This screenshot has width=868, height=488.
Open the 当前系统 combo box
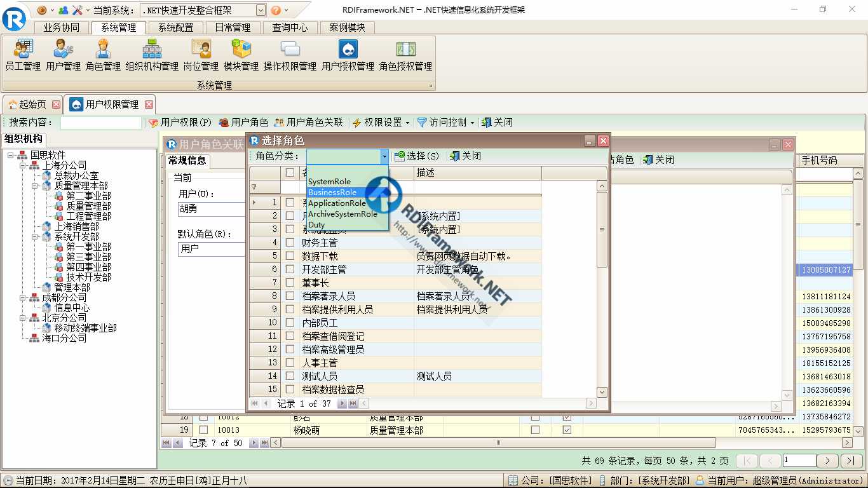[x=261, y=10]
